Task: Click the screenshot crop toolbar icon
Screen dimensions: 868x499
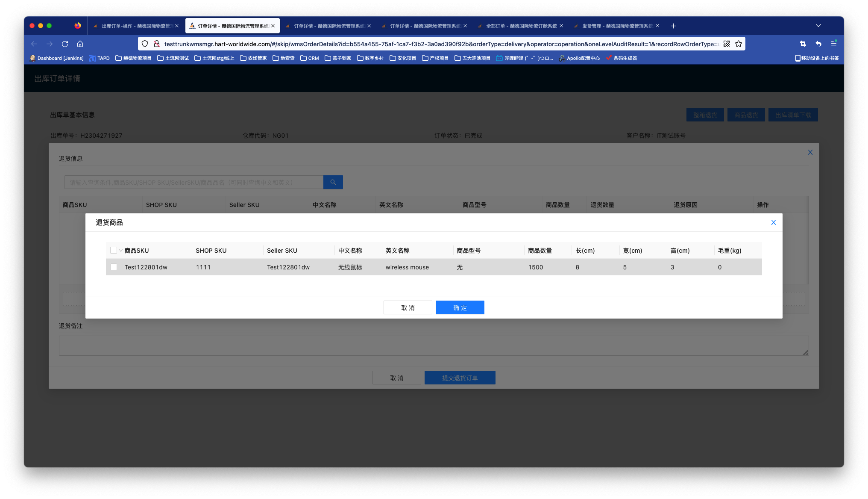Action: coord(803,44)
